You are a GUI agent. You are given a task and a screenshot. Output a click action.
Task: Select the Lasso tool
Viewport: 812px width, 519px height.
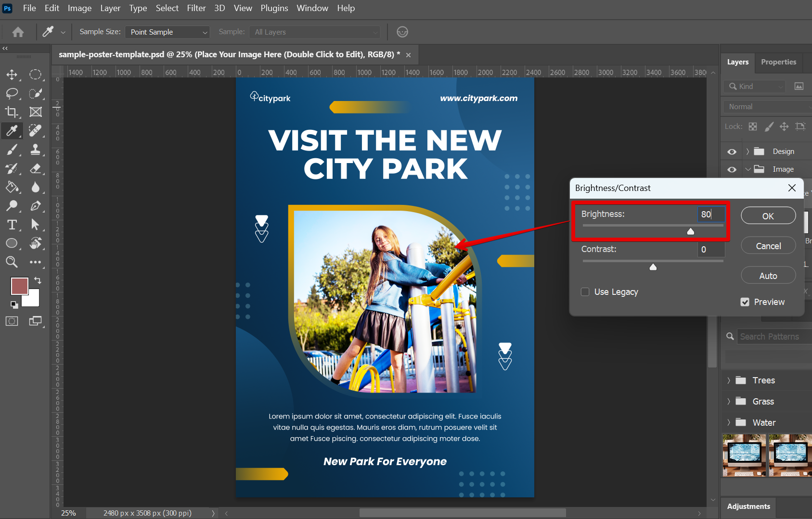coord(12,93)
